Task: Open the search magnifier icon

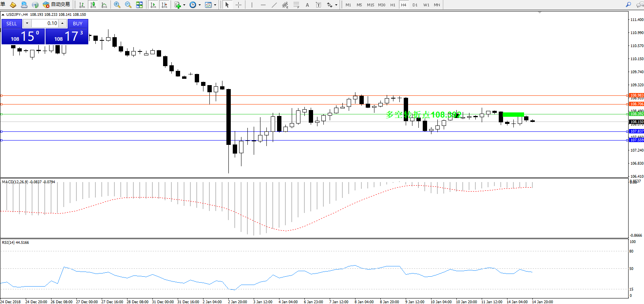Action: point(628,5)
